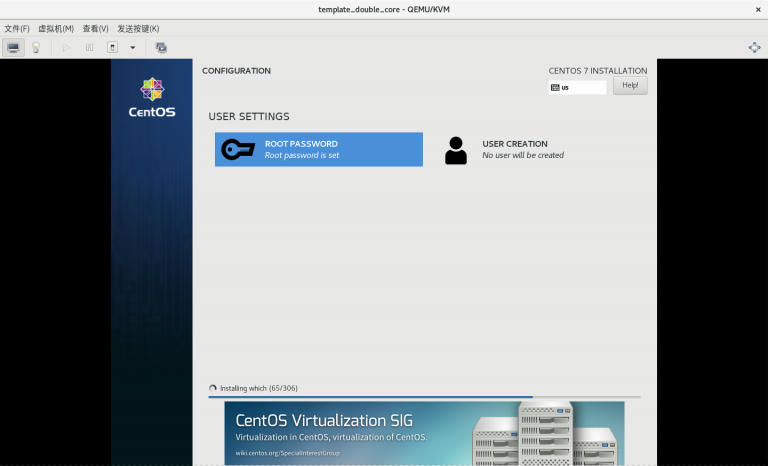Screen dimensions: 768x466
Task: Open ROOT PASSWORD settings
Action: coord(319,149)
